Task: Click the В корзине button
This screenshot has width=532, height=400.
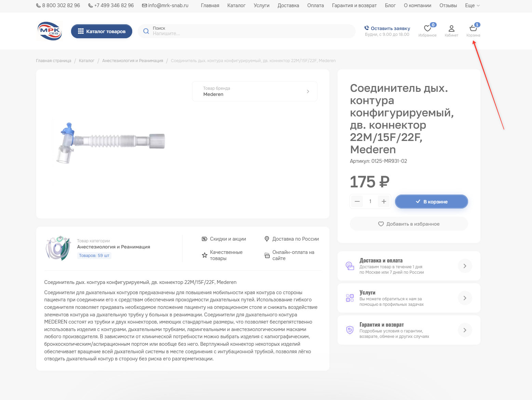Action: coord(432,201)
